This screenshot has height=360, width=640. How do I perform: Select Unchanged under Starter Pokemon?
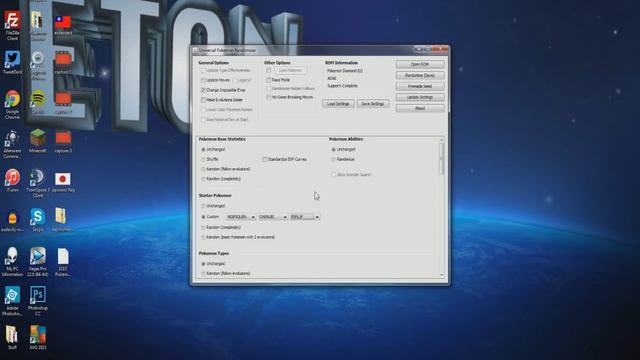[203, 206]
